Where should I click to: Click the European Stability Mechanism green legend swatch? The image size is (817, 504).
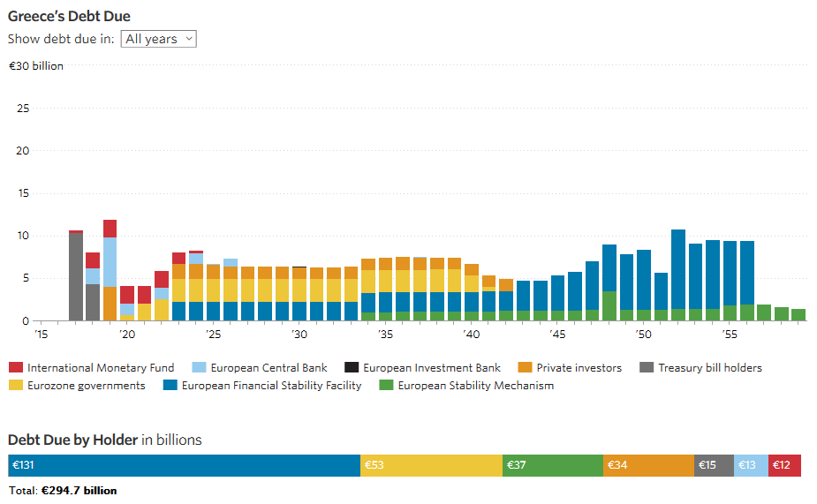[385, 385]
